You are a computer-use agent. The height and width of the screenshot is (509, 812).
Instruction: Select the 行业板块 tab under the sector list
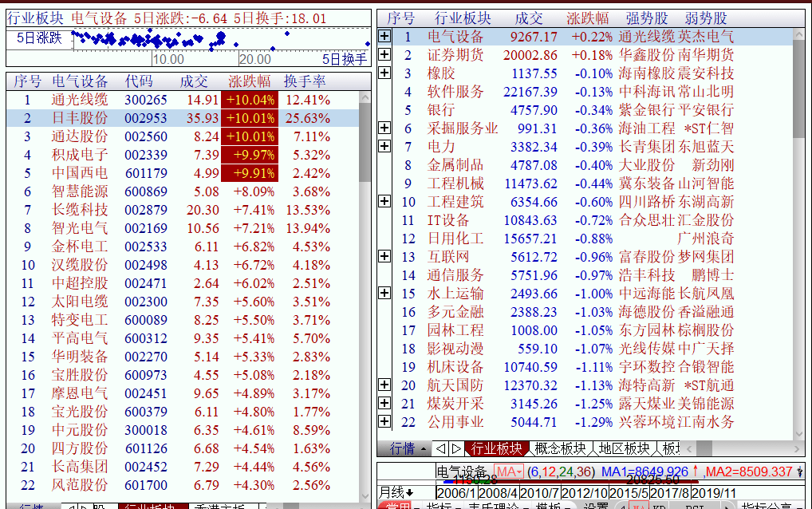pos(497,448)
